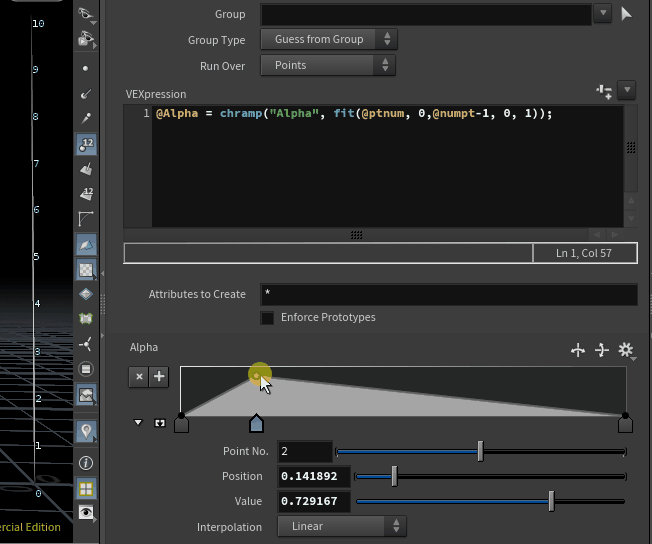Click the location pin marker icon
This screenshot has height=544, width=652.
[x=86, y=431]
